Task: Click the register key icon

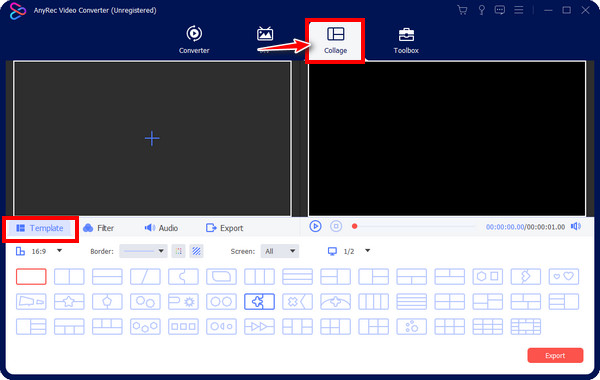Action: (x=481, y=10)
